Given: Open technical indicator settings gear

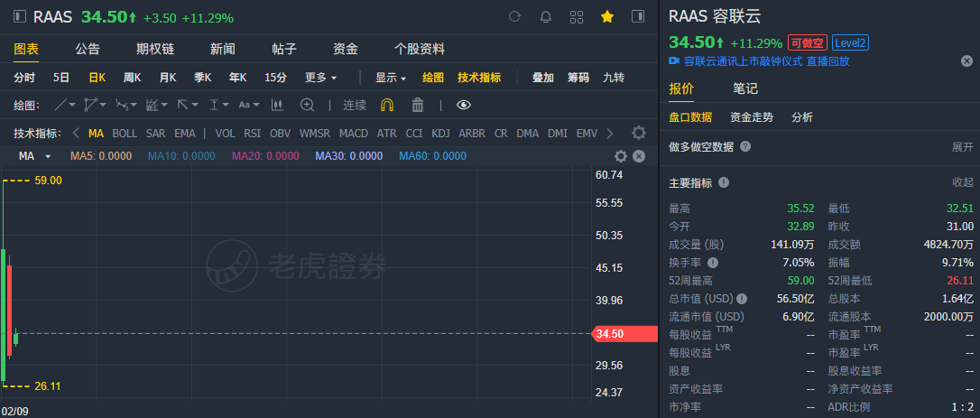Looking at the screenshot, I should pos(638,134).
